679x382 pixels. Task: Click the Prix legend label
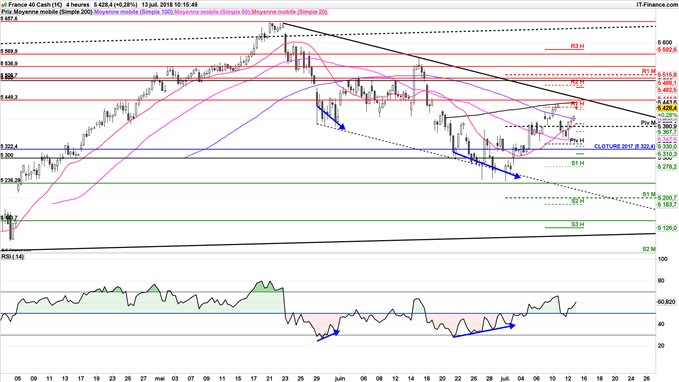[x=6, y=12]
